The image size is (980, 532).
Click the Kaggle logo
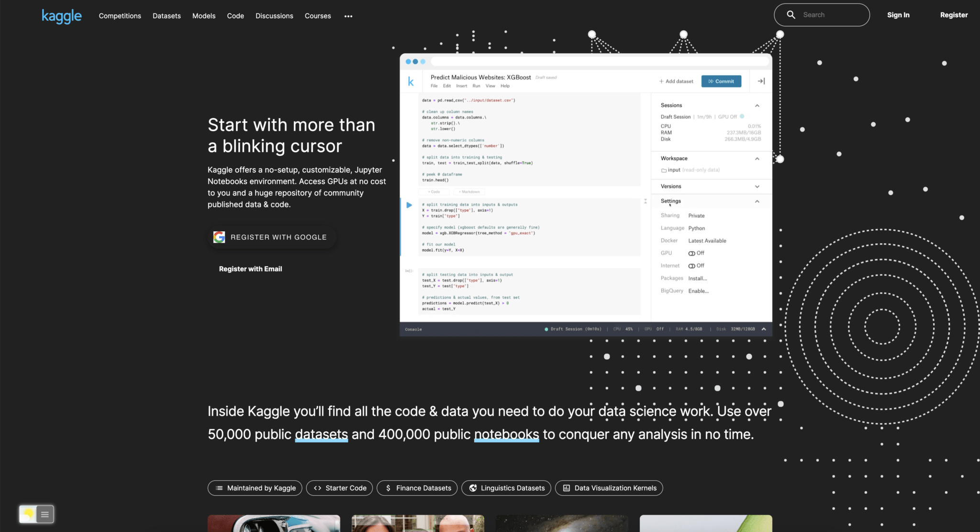61,16
